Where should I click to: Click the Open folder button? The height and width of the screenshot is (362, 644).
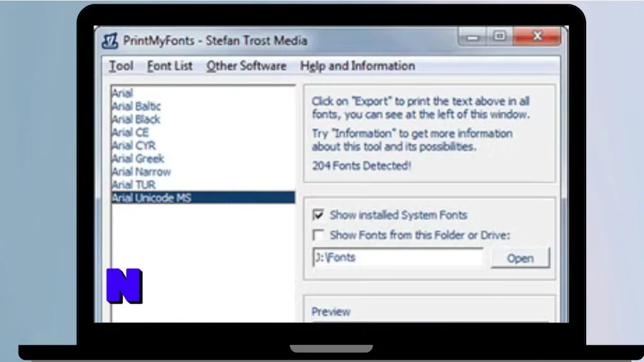(520, 258)
